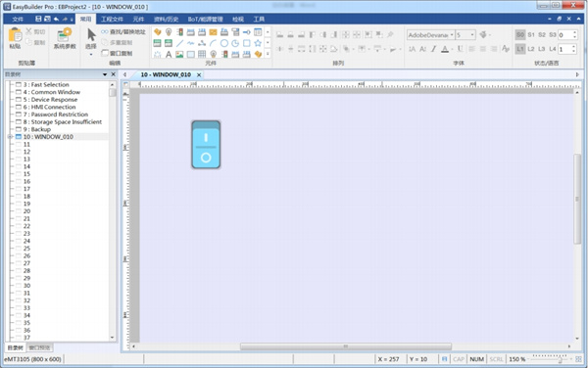Select '3 : Fast Selection' in tree

(46, 84)
